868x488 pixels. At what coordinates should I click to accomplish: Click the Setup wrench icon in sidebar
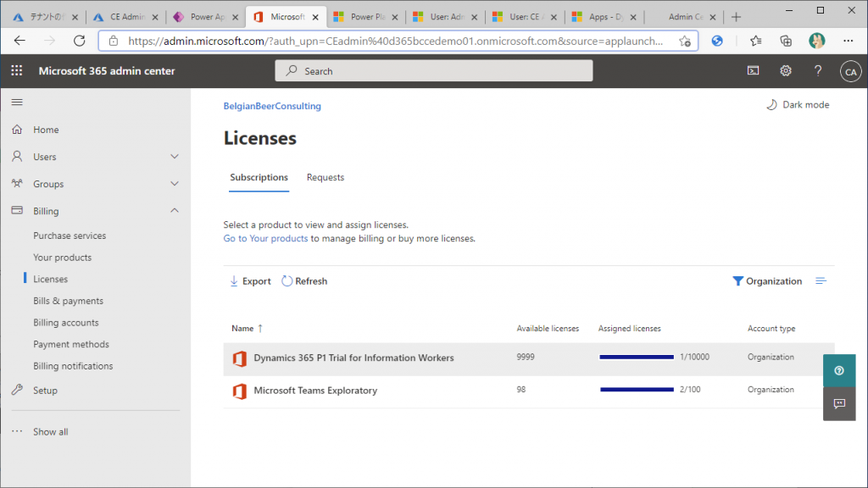(x=17, y=390)
